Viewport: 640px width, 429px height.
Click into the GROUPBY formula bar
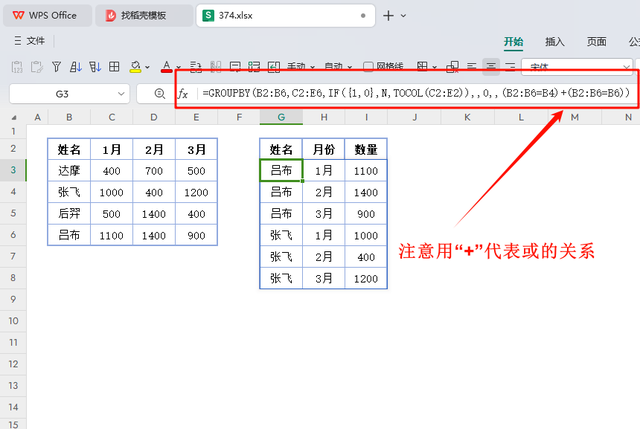tap(416, 93)
